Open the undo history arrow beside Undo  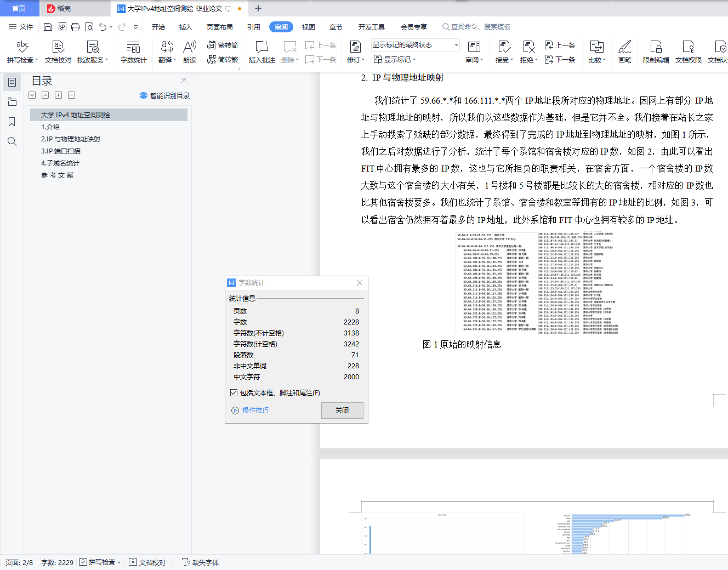[x=111, y=27]
